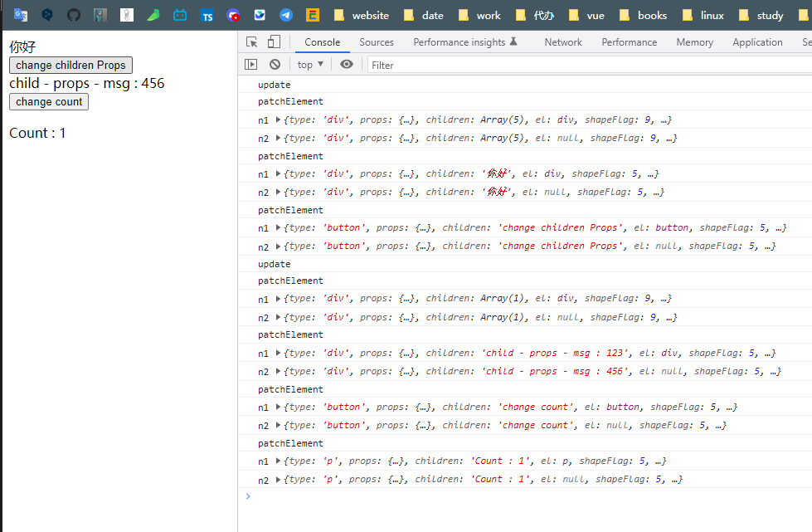Switch to the Performance tab
The width and height of the screenshot is (812, 532).
click(630, 42)
